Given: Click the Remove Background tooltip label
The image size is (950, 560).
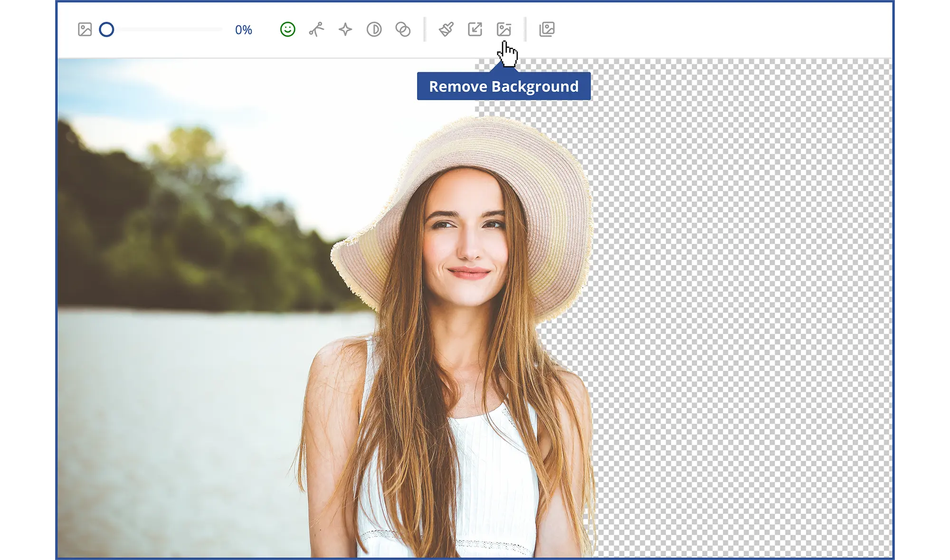Looking at the screenshot, I should point(503,86).
